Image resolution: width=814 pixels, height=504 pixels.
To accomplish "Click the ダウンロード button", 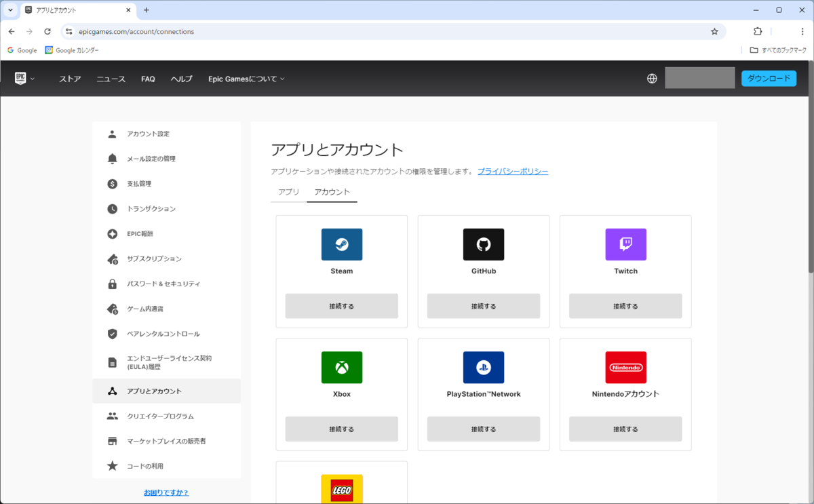I will click(x=769, y=79).
